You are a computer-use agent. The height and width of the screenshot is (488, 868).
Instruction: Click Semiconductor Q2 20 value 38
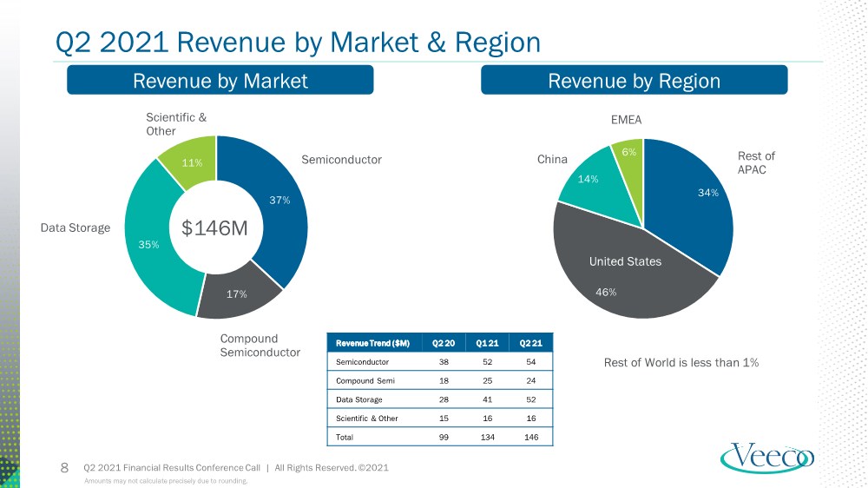(x=444, y=362)
